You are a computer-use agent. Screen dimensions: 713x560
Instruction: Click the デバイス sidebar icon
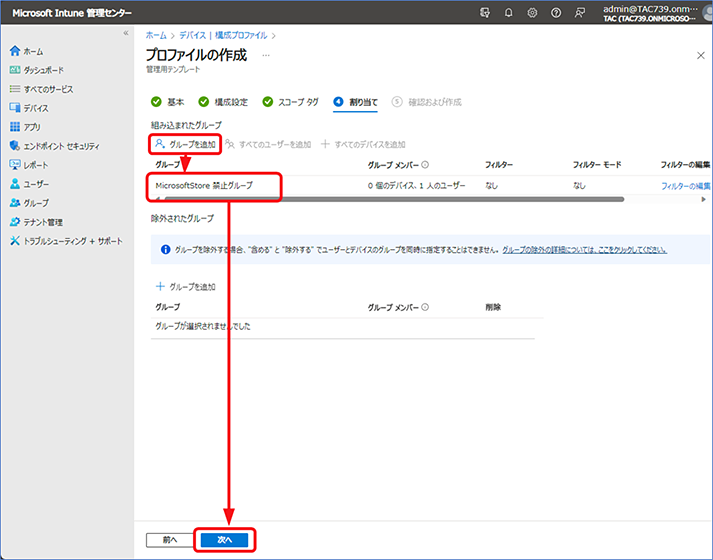pos(15,108)
